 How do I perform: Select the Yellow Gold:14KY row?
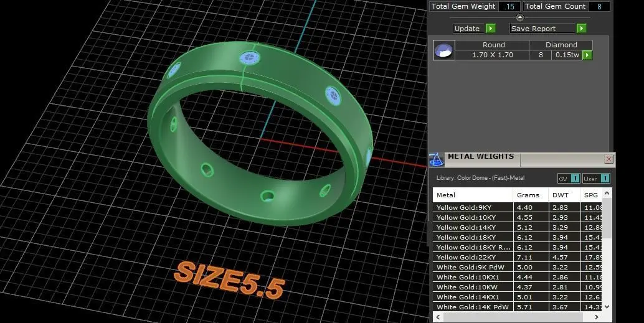[x=518, y=227]
